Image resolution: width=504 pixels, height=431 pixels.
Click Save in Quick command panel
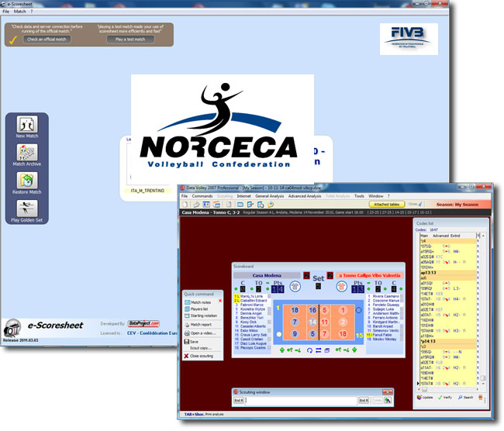(192, 342)
